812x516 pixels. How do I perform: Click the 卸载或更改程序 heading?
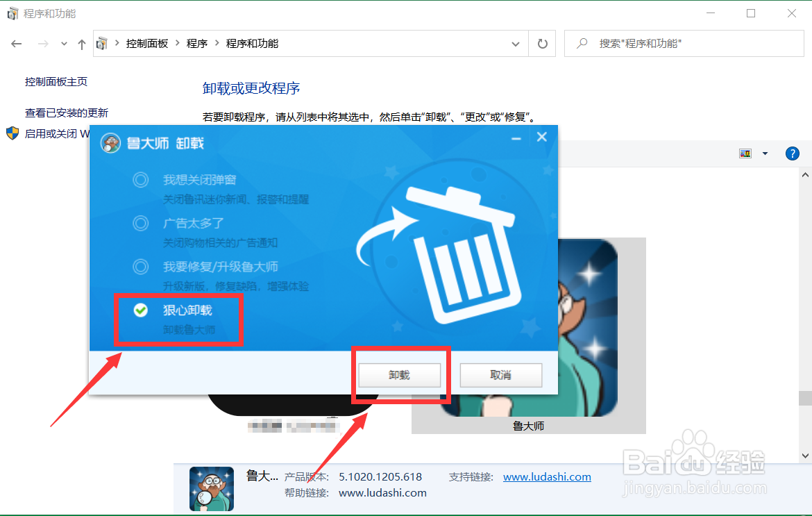point(251,88)
